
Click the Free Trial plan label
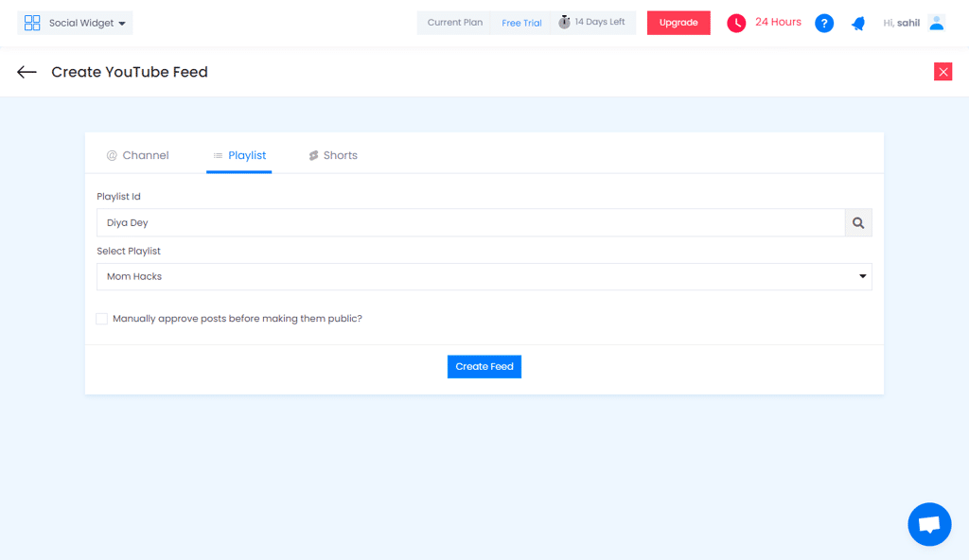[521, 22]
